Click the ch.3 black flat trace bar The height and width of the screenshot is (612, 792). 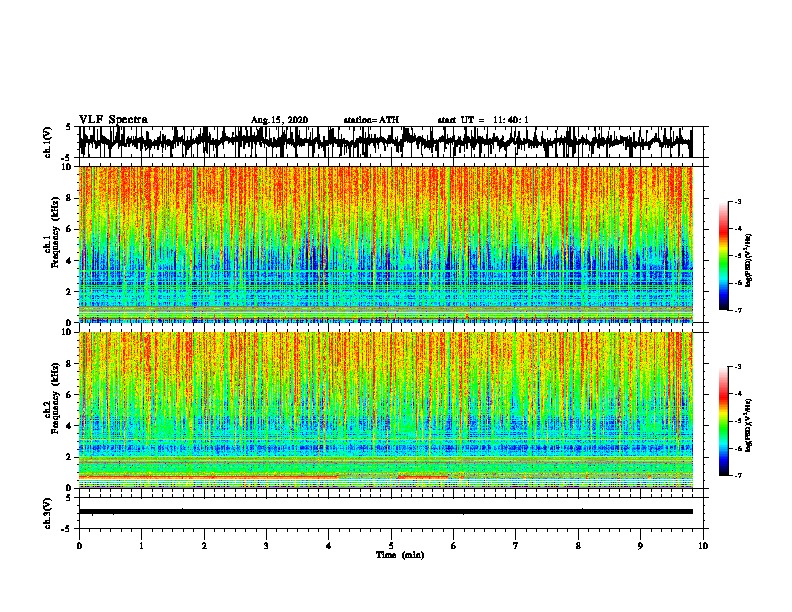click(385, 512)
